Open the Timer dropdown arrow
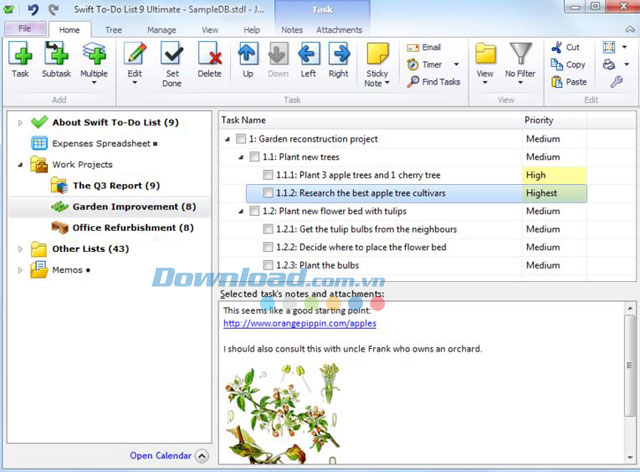This screenshot has height=472, width=640. (456, 65)
